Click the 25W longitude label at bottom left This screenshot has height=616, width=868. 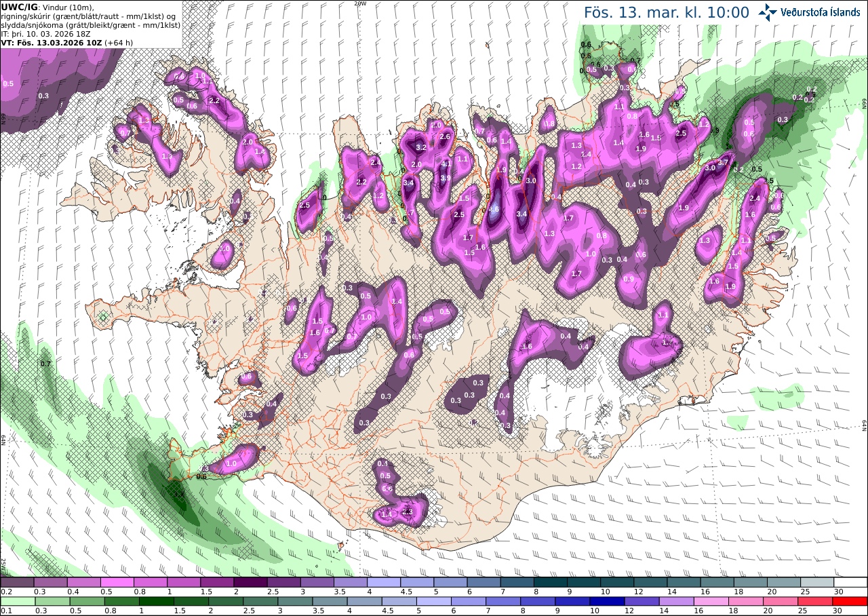pyautogui.click(x=3, y=564)
